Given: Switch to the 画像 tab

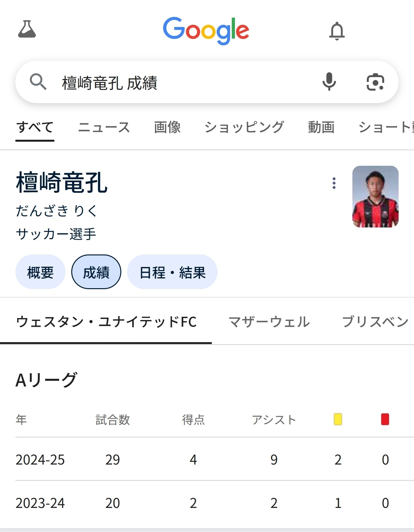Looking at the screenshot, I should coord(167,127).
